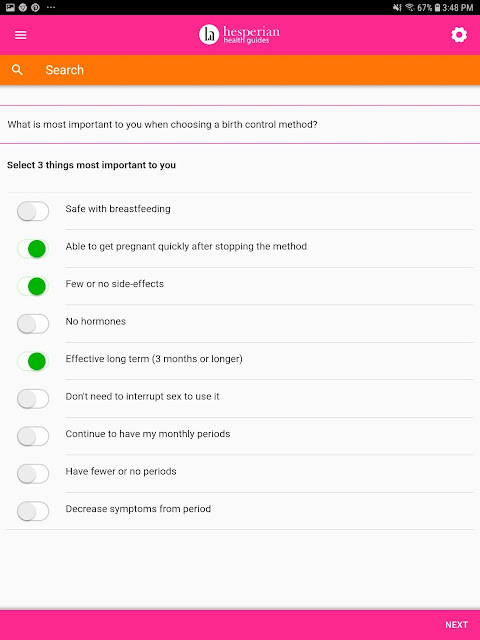The width and height of the screenshot is (480, 640).
Task: Tap the Wi-Fi status icon
Action: click(x=410, y=7)
